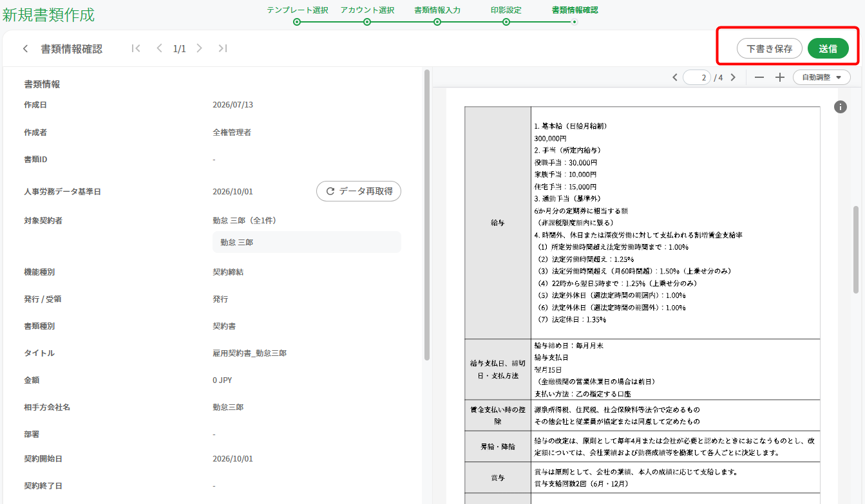Click the 下書き保存 button
The width and height of the screenshot is (865, 504).
pos(769,48)
